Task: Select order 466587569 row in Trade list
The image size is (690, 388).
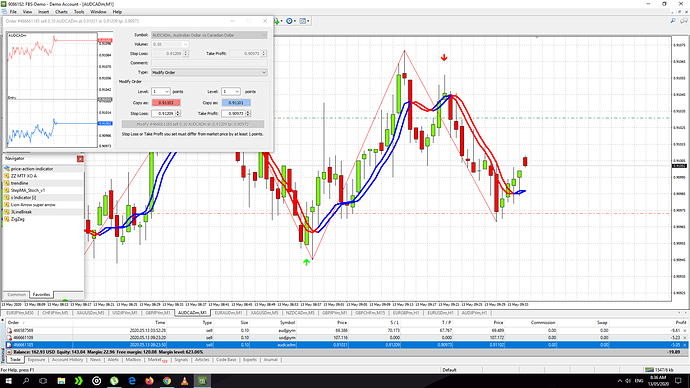Action: pyautogui.click(x=347, y=330)
